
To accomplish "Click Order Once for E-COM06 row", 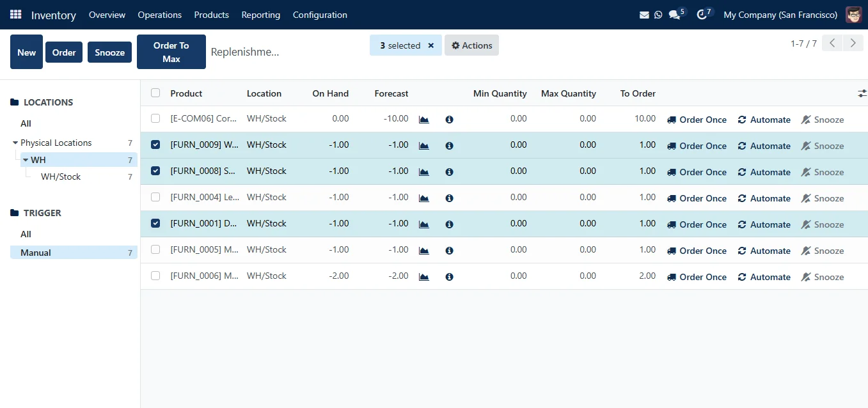I will tap(697, 120).
